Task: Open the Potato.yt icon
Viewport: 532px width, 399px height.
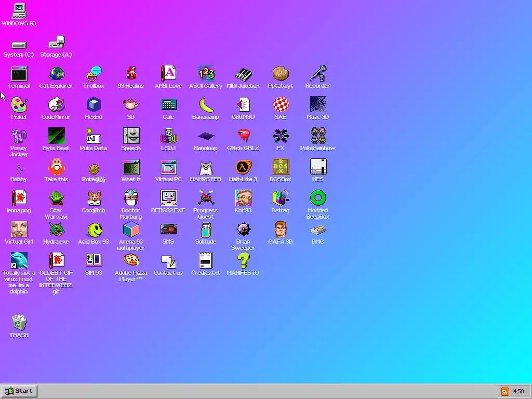Action: coord(281,74)
